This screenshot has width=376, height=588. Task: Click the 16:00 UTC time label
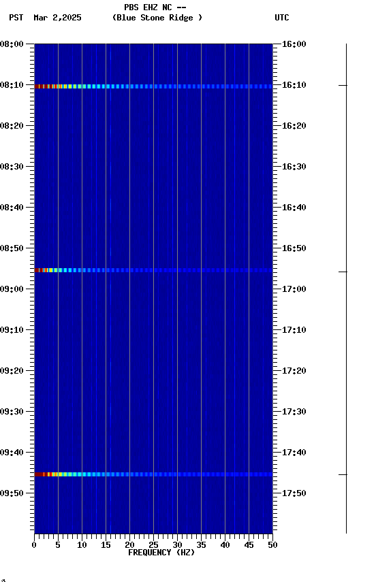pos(294,44)
